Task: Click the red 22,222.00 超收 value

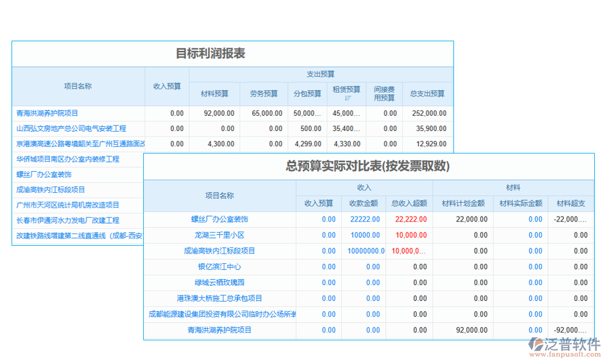Action: point(410,219)
